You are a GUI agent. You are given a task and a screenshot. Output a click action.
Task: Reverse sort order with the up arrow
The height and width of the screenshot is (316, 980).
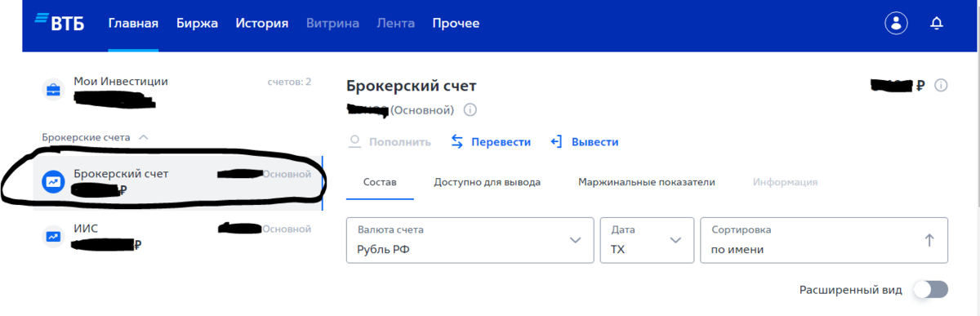pos(929,240)
